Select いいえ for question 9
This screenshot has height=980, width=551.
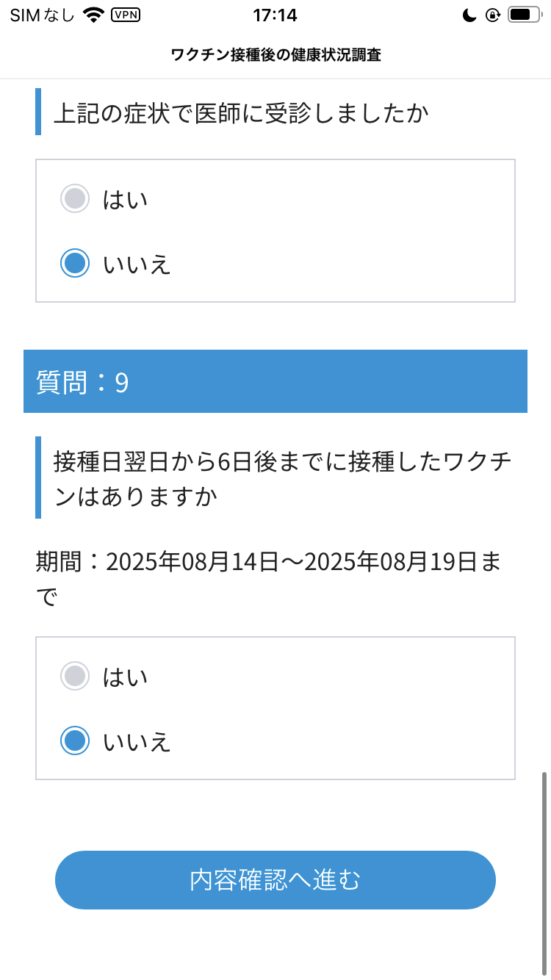(75, 741)
